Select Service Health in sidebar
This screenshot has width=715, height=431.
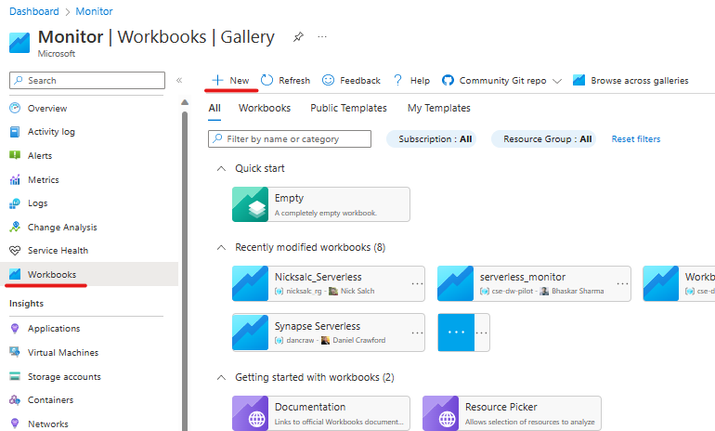[58, 251]
